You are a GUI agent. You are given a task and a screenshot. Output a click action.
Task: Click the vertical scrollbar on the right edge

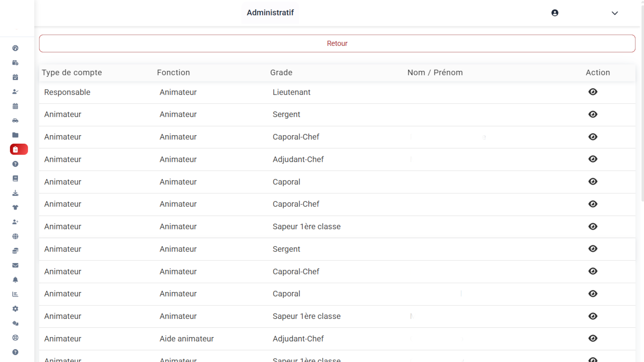pyautogui.click(x=642, y=101)
